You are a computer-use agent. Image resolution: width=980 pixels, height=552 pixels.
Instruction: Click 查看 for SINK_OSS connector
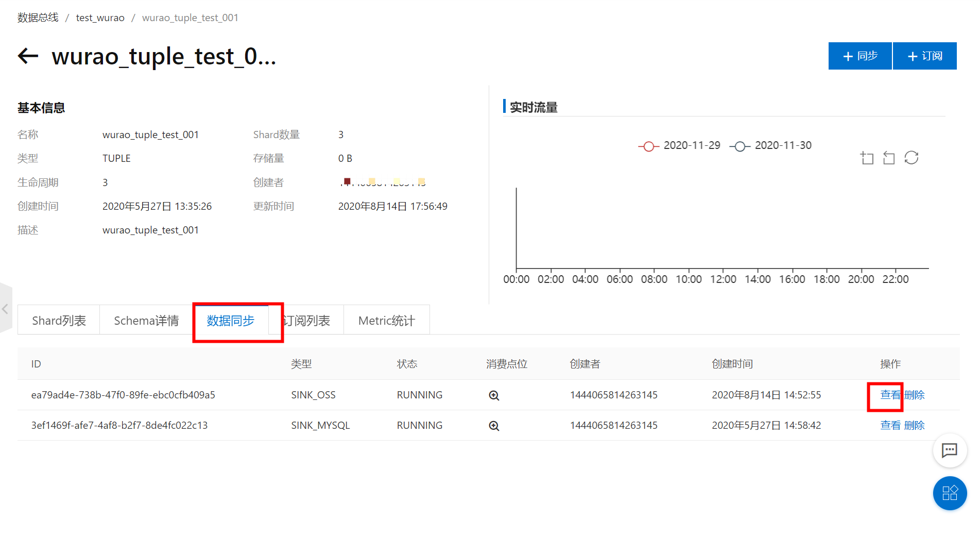click(890, 395)
